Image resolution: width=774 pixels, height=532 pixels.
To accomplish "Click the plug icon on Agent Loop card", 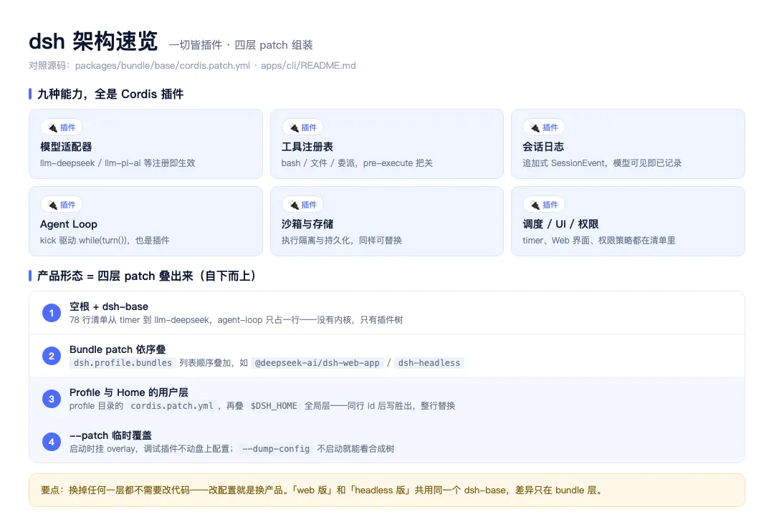I will tap(52, 205).
